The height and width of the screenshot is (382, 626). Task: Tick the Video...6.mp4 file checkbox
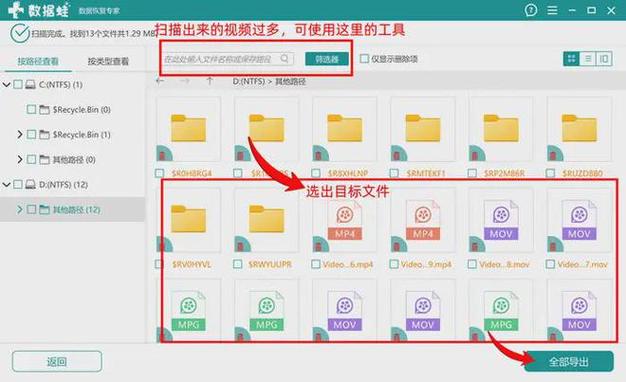point(316,264)
